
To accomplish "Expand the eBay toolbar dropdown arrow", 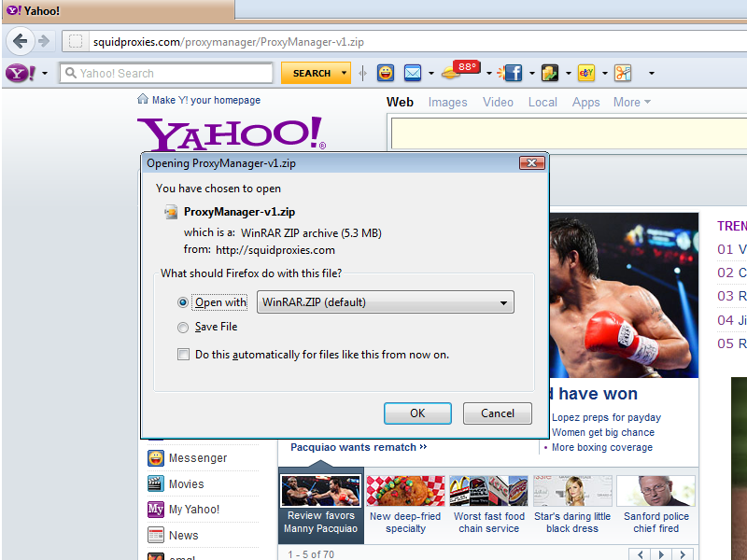I will tap(604, 74).
